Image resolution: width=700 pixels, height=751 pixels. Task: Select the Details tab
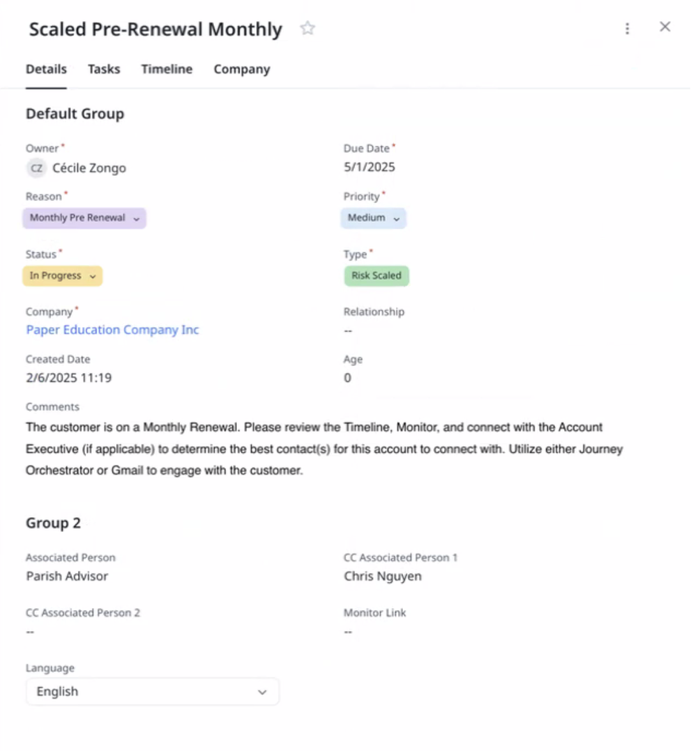pyautogui.click(x=46, y=69)
